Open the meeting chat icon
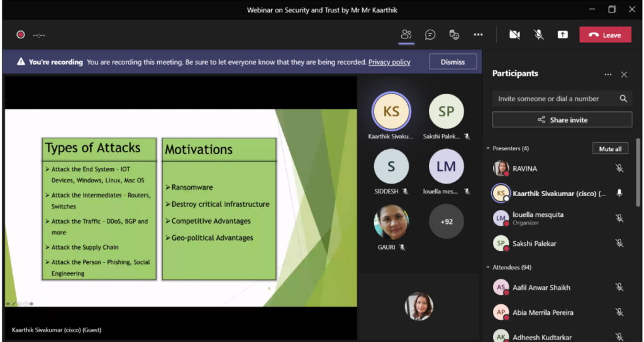Image resolution: width=644 pixels, height=342 pixels. 430,35
